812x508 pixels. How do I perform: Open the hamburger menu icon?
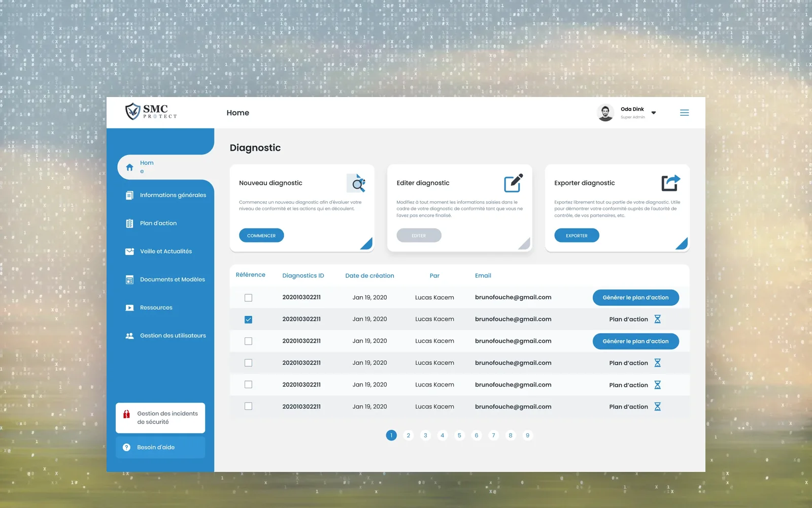point(685,113)
